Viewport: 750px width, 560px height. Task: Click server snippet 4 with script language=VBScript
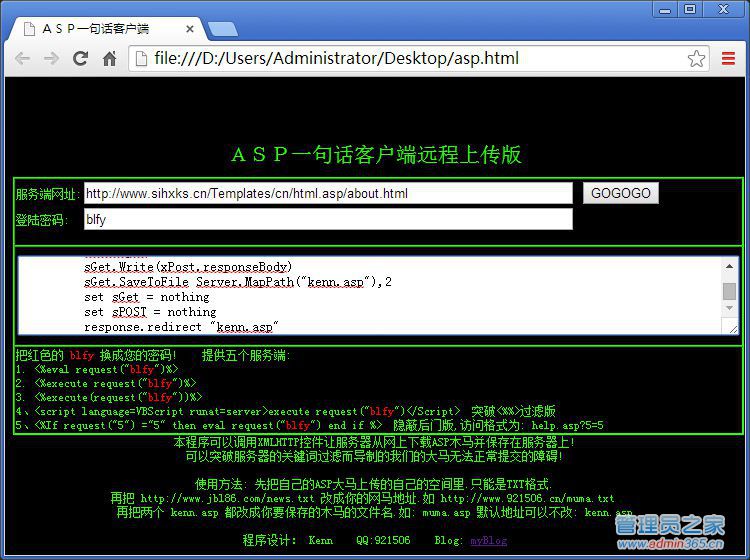286,411
